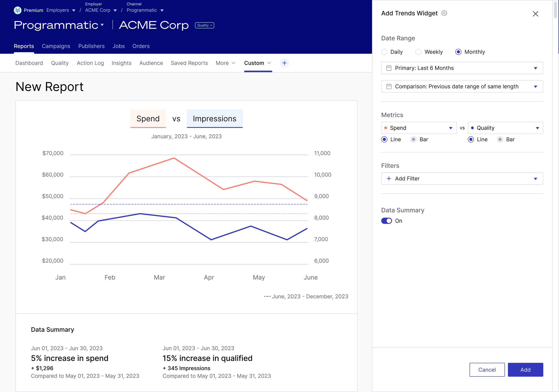This screenshot has height=392, width=559.
Task: Open the Saved Reports tab
Action: (x=189, y=63)
